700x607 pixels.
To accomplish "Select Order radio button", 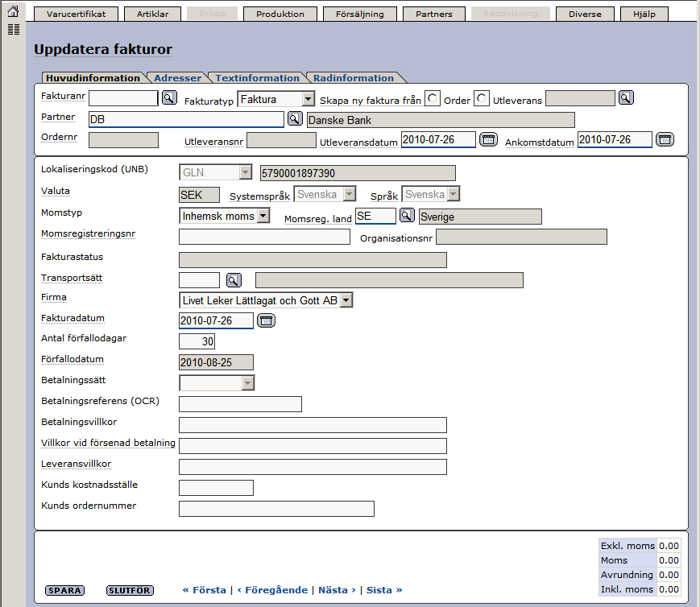I will tap(432, 98).
